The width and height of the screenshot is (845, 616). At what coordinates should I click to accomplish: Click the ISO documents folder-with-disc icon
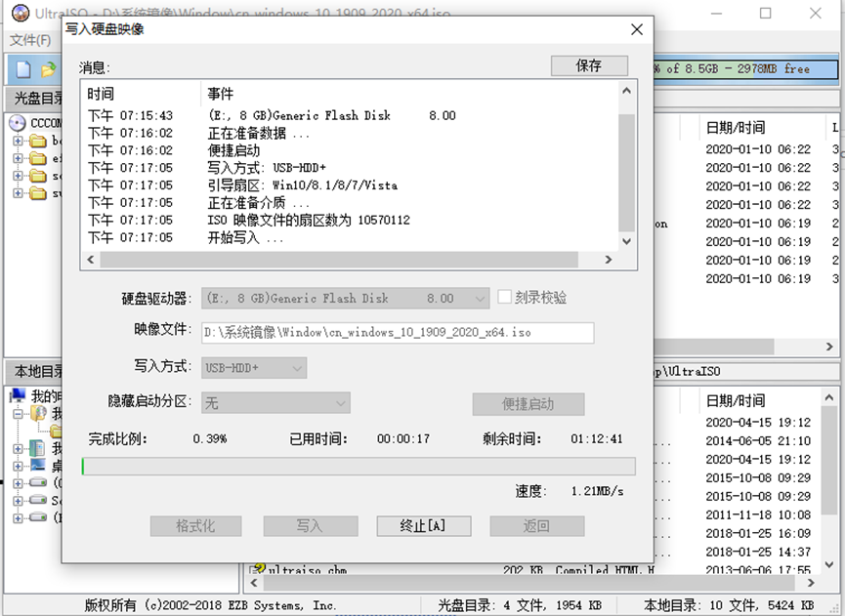coord(38,414)
